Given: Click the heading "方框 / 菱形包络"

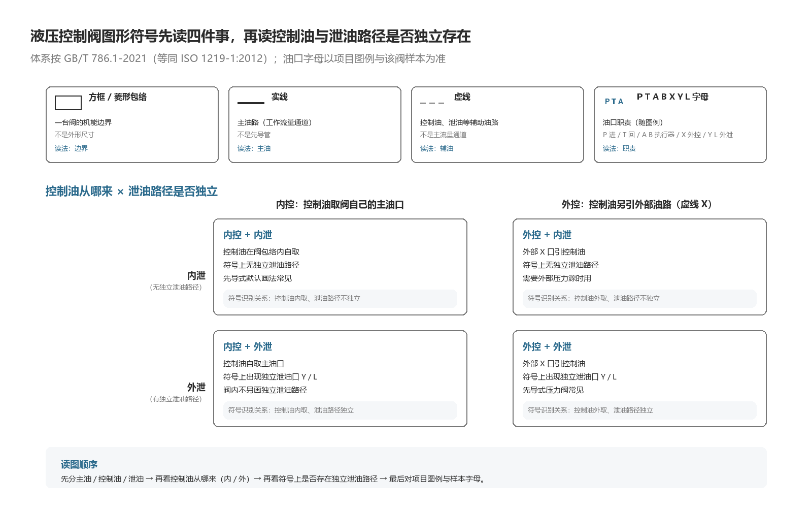Looking at the screenshot, I should pos(118,97).
